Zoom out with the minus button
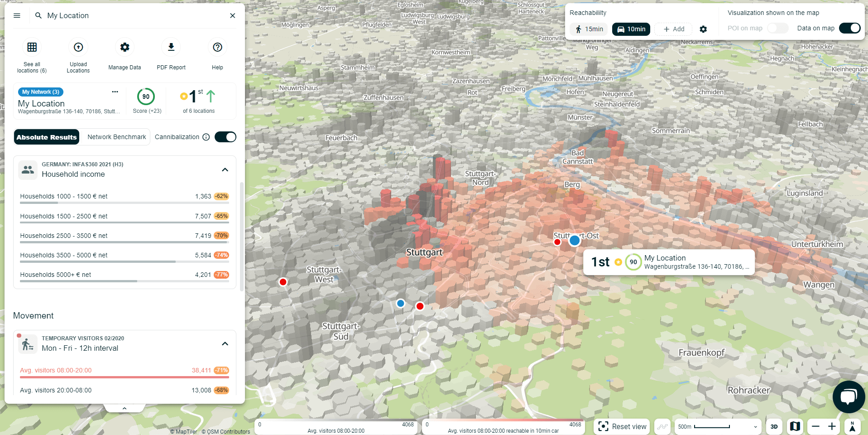 [815, 426]
